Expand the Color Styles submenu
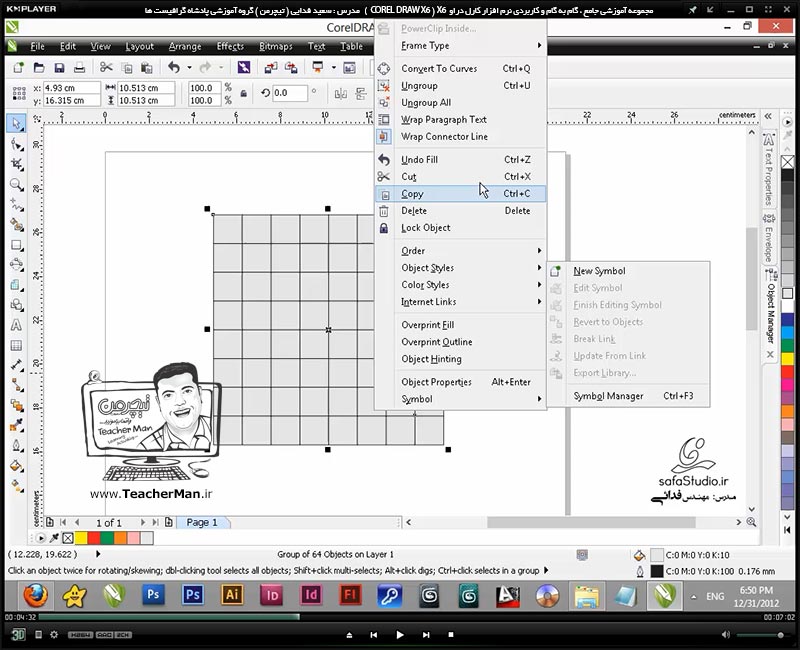The image size is (800, 650). pyautogui.click(x=461, y=285)
